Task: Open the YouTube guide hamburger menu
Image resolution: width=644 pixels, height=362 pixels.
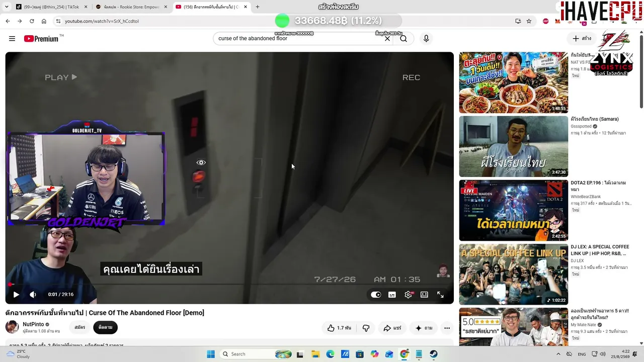Action: [x=12, y=39]
